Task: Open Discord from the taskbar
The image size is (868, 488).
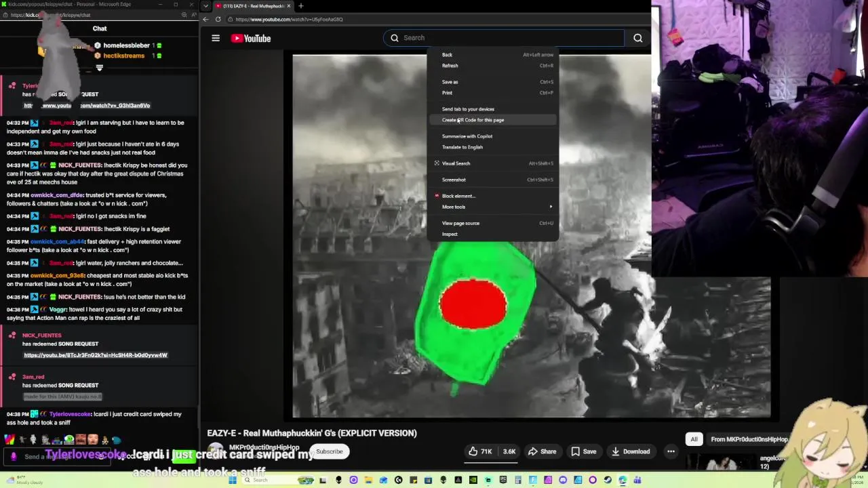Action: click(x=563, y=480)
